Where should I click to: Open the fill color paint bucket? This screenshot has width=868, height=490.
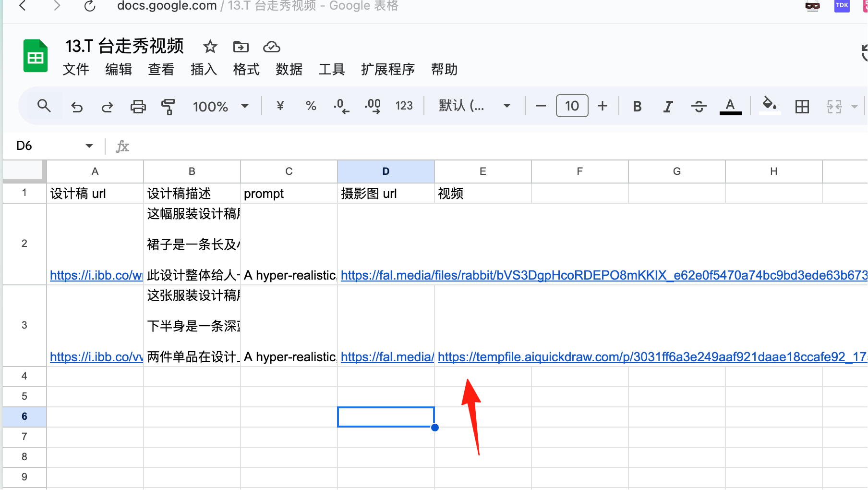point(770,106)
